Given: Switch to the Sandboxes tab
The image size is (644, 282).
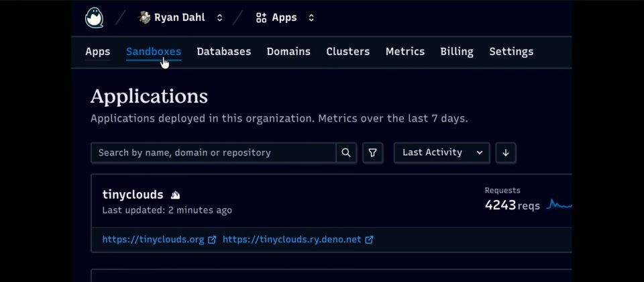Looking at the screenshot, I should click(x=153, y=51).
